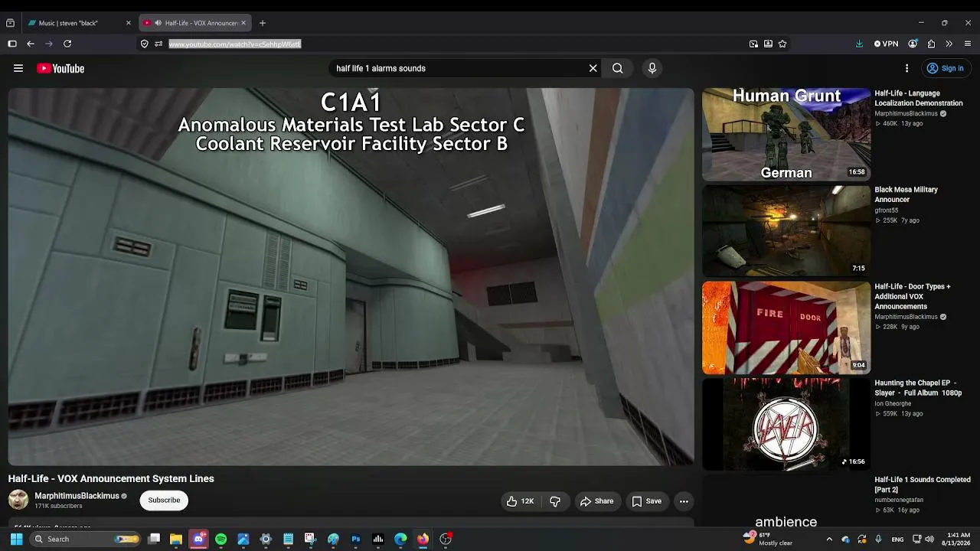
Task: Open the Windows Start menu
Action: click(16, 539)
